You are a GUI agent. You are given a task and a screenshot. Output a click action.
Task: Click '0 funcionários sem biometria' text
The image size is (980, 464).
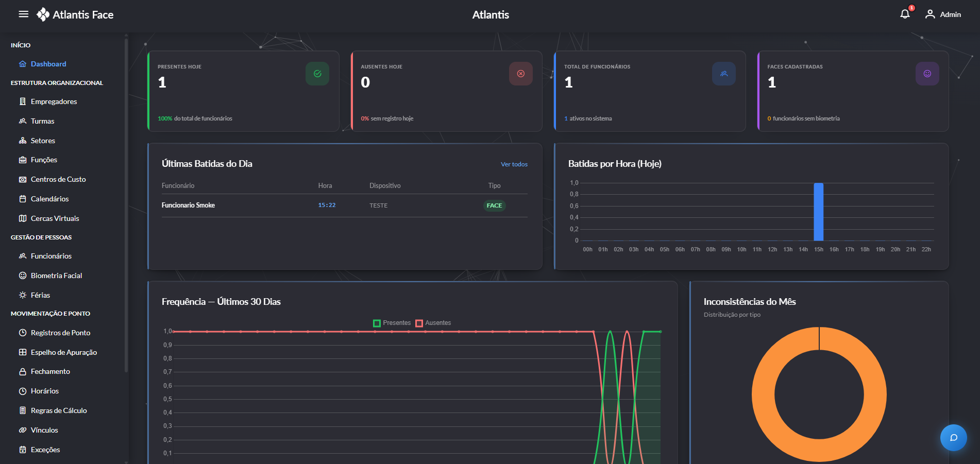pos(803,118)
